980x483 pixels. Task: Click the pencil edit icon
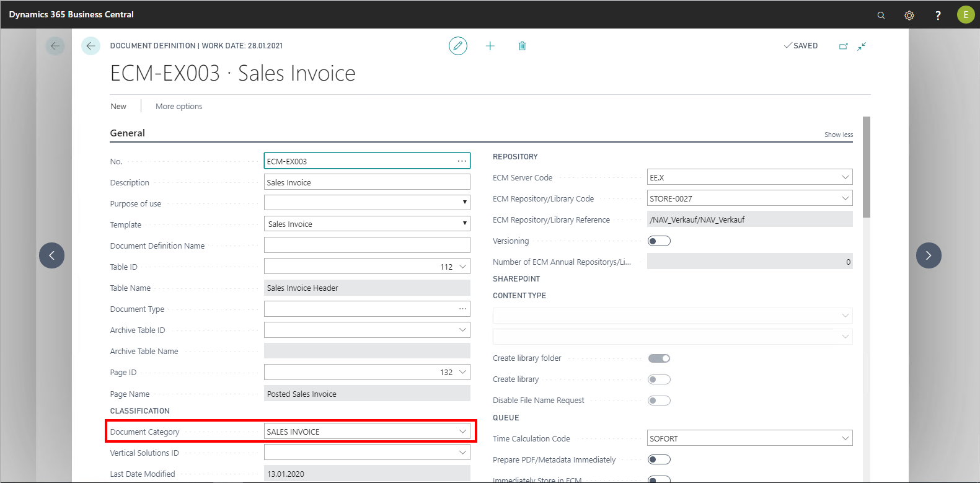click(x=458, y=46)
